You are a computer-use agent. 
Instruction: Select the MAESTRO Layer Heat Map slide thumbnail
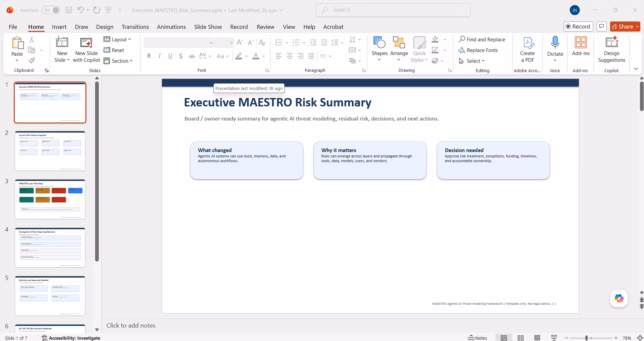(50, 199)
